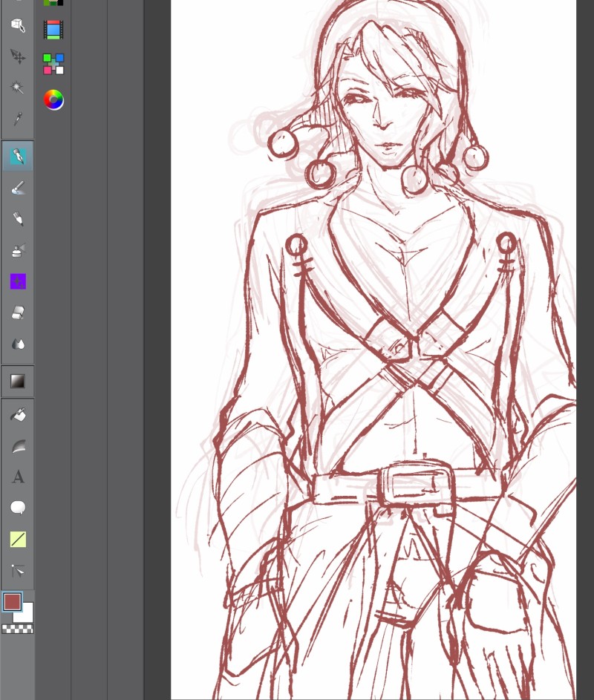Select the Move layer tool
Viewport: 594px width, 700px height.
click(x=18, y=56)
